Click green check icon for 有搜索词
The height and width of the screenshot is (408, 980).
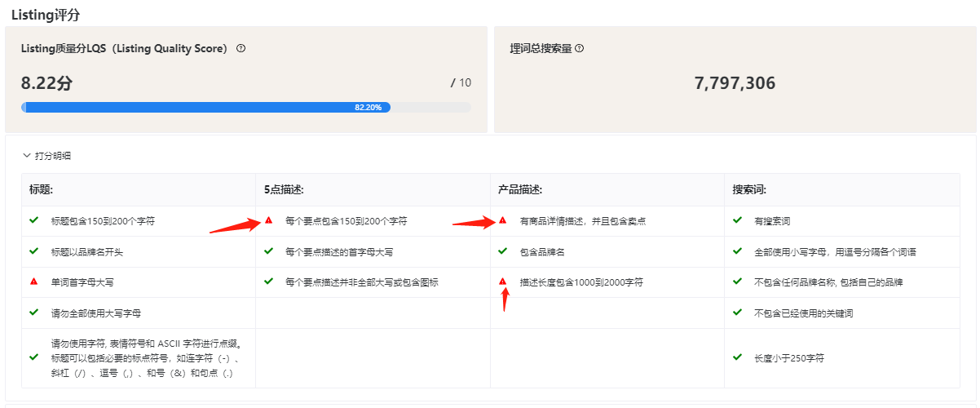click(x=737, y=220)
